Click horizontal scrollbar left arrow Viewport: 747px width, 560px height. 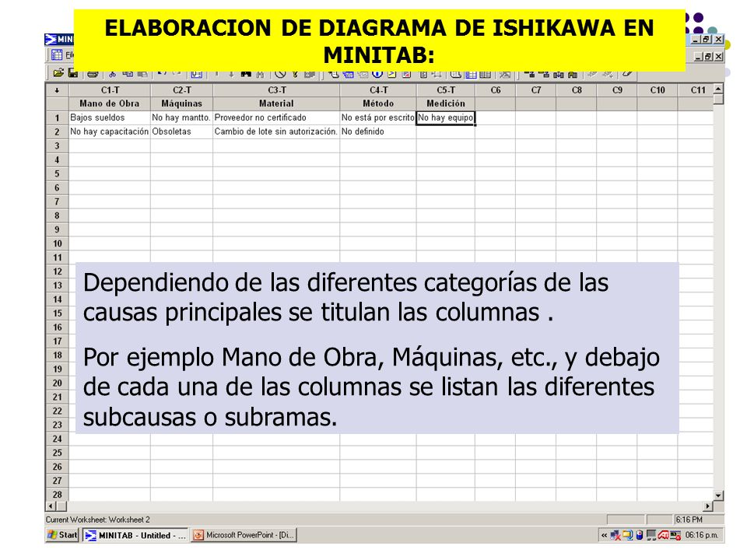pos(51,506)
